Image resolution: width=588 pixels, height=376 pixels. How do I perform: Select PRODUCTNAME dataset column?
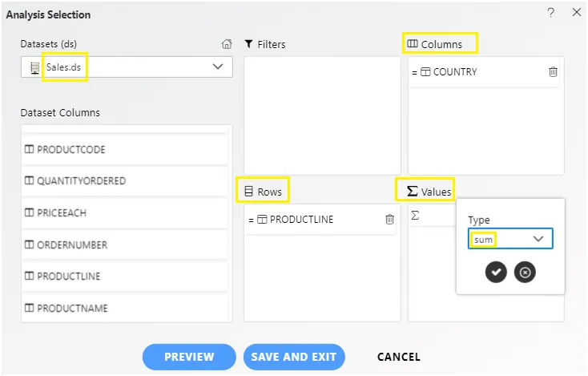(124, 308)
